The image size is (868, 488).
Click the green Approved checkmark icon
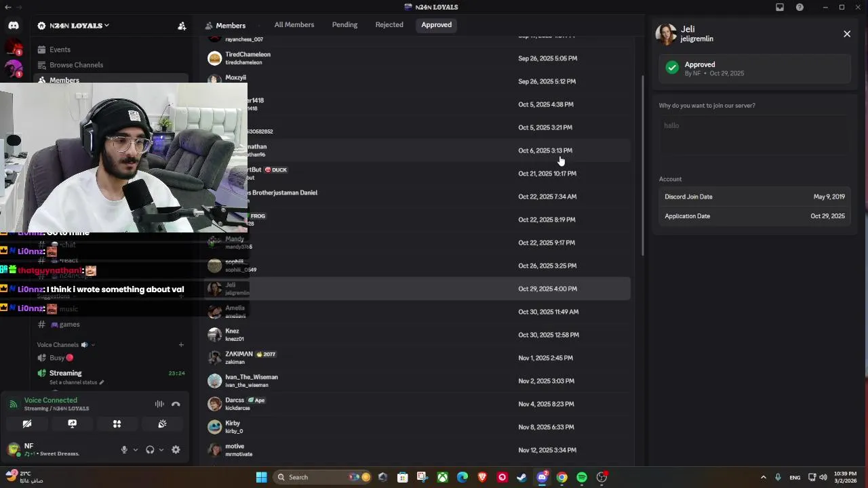pos(672,68)
